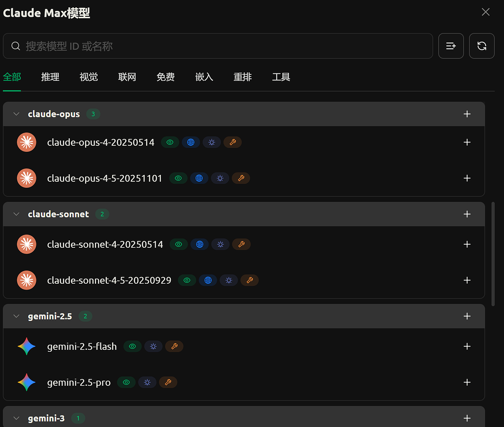Click the Claude logo beside claude-sonnet-4-5-20250929

[x=27, y=280]
